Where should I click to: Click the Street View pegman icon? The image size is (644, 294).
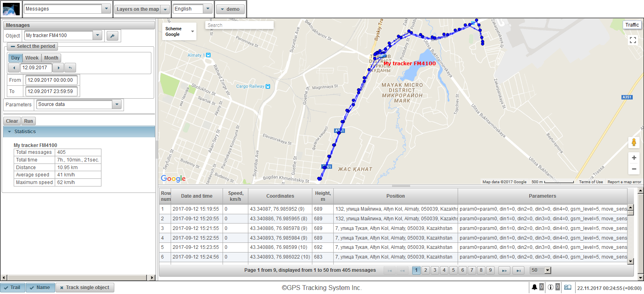(634, 142)
